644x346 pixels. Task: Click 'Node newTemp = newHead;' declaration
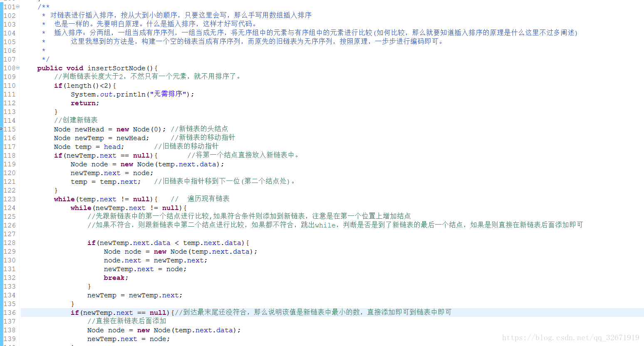[102, 138]
